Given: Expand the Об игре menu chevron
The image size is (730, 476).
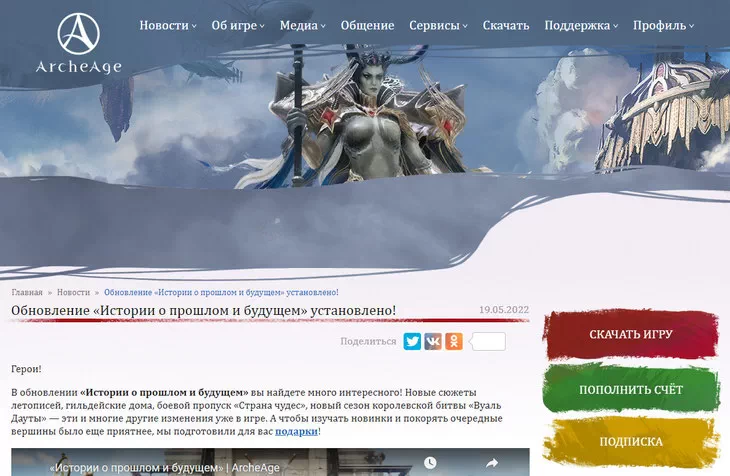Looking at the screenshot, I should 262,27.
